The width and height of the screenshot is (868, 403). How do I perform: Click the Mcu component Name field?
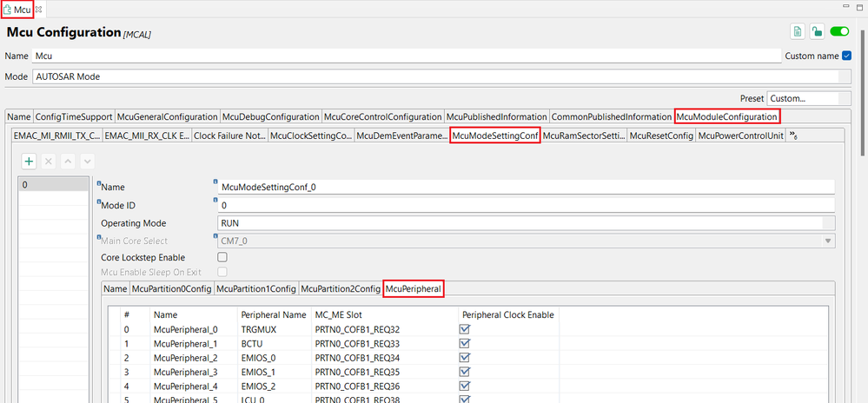[x=407, y=56]
